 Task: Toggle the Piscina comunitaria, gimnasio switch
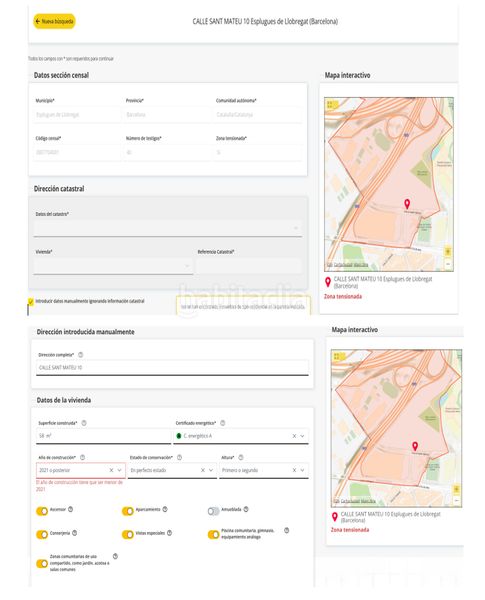click(213, 534)
